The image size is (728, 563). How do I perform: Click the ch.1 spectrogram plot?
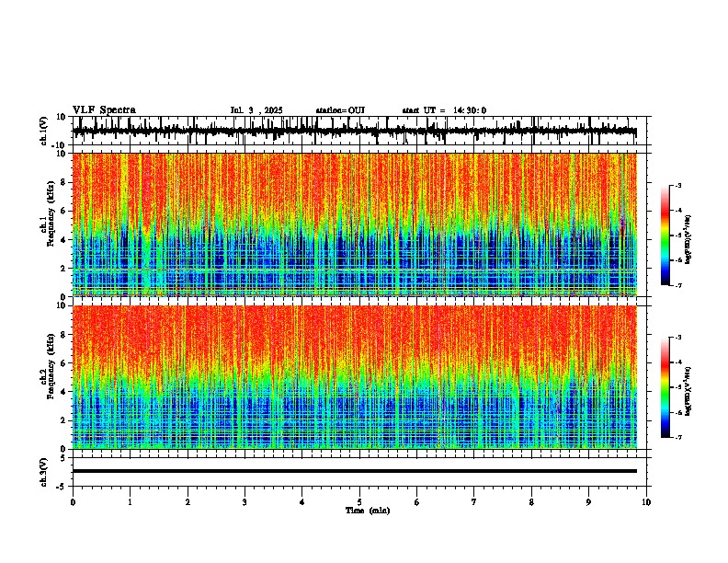355,224
